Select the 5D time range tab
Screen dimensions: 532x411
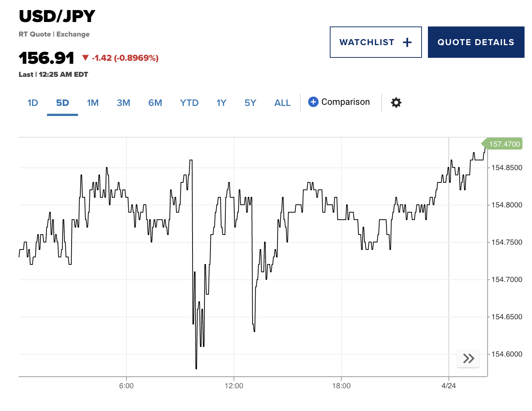tap(62, 103)
